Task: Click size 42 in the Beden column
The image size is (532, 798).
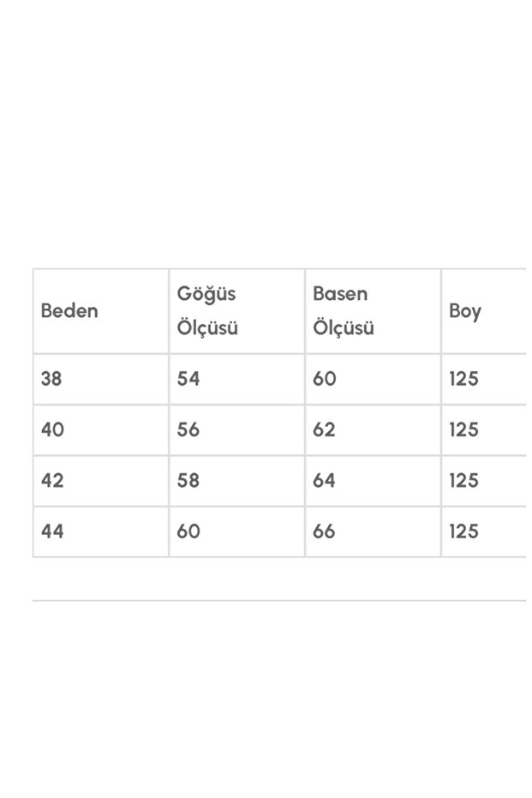Action: tap(52, 480)
